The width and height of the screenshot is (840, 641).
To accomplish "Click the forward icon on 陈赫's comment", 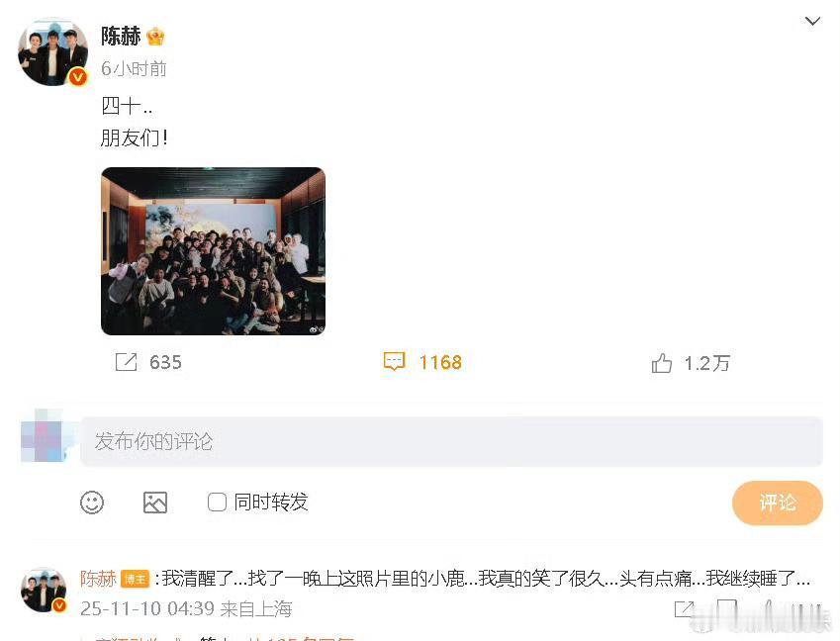I will click(x=684, y=609).
